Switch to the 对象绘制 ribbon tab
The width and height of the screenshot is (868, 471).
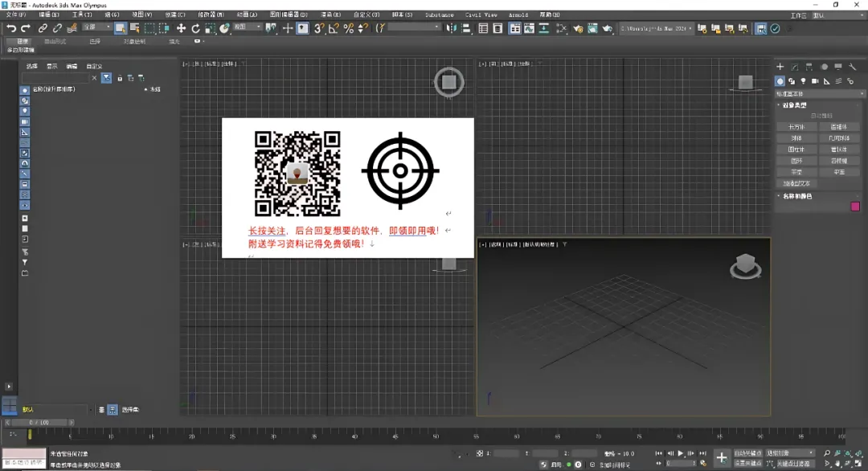[134, 42]
